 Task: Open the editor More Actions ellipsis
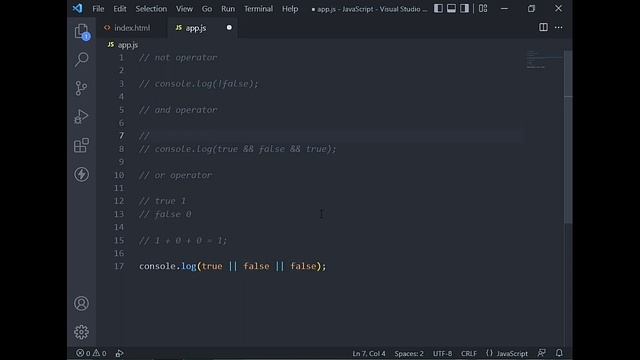558,27
